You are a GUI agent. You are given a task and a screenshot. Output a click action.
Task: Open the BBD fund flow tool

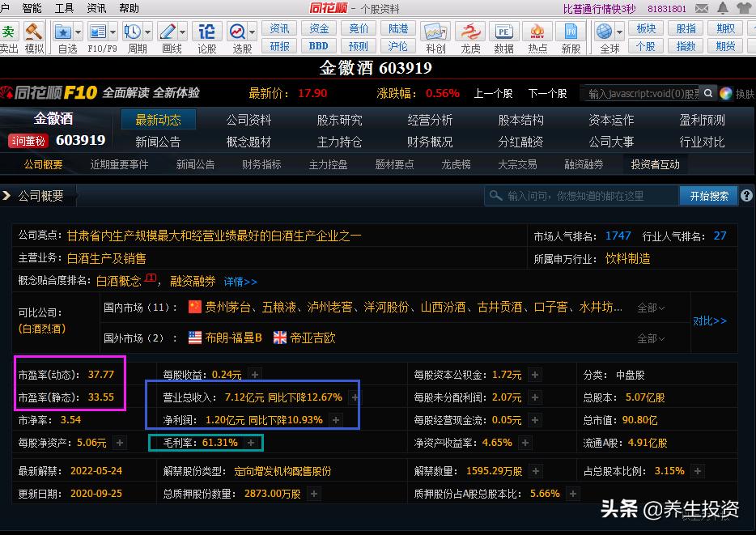317,45
